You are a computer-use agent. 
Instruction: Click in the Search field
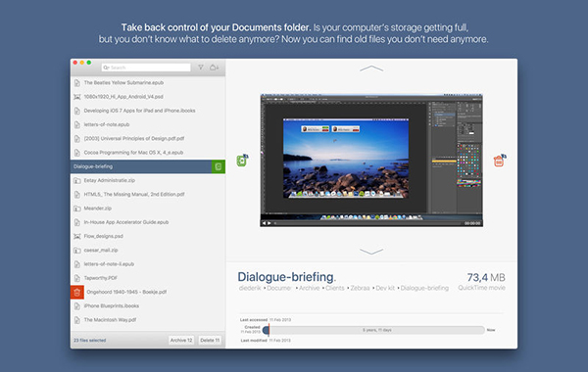[146, 68]
